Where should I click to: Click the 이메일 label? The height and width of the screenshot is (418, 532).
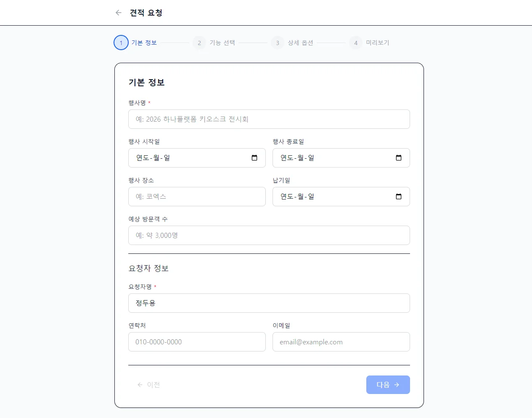[x=281, y=325]
